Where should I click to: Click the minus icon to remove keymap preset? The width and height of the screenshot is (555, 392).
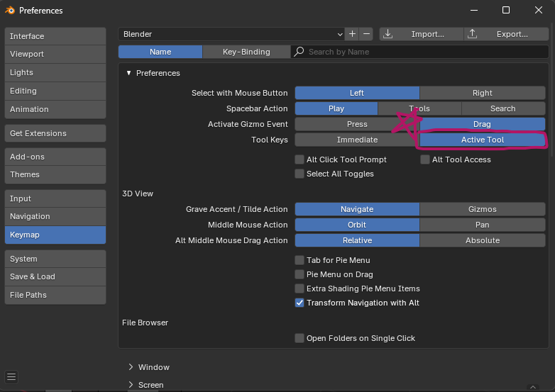point(366,34)
